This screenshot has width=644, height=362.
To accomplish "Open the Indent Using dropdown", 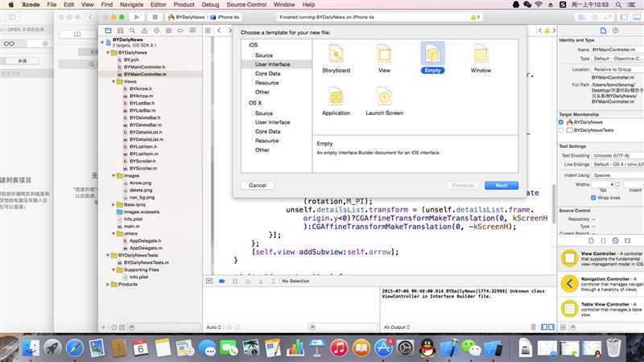I will point(617,175).
